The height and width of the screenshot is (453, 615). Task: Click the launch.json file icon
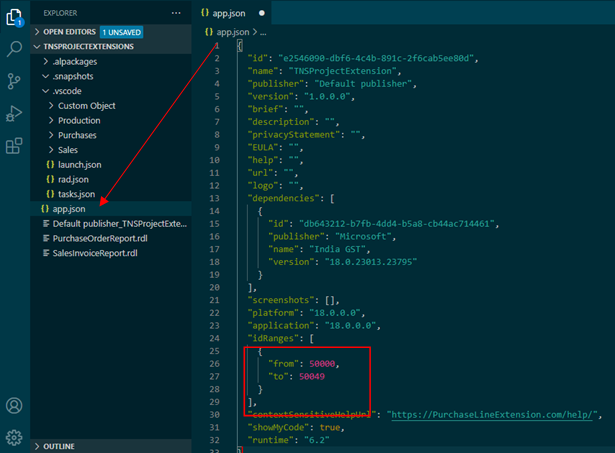pos(50,164)
